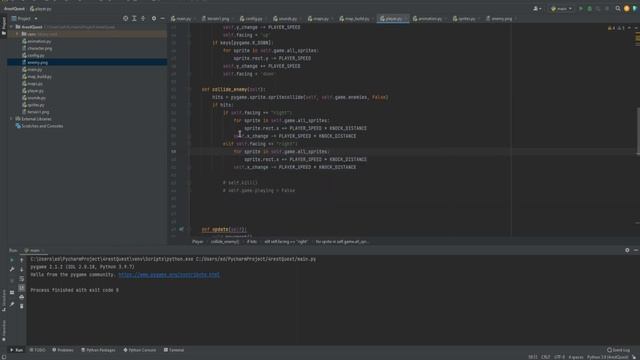Click the pin tab icon in Run panel
The image size is (640, 360).
click(x=12, y=304)
